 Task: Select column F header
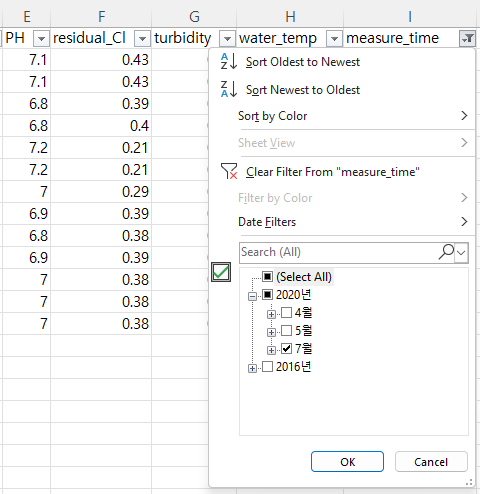(101, 16)
